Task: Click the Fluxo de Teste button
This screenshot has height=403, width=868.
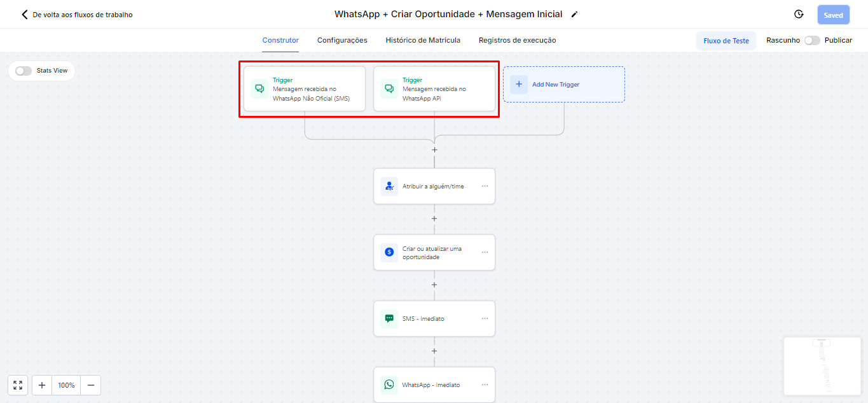Action: [x=726, y=41]
